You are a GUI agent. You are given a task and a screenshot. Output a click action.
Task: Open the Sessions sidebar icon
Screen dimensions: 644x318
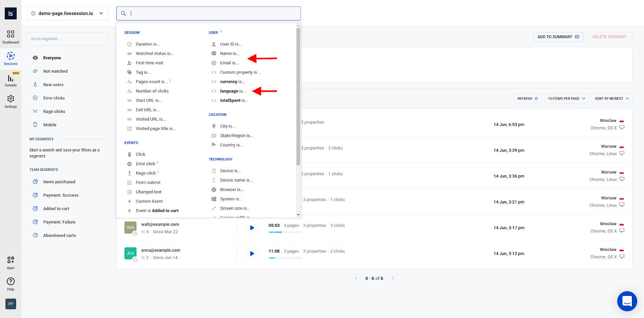click(10, 58)
